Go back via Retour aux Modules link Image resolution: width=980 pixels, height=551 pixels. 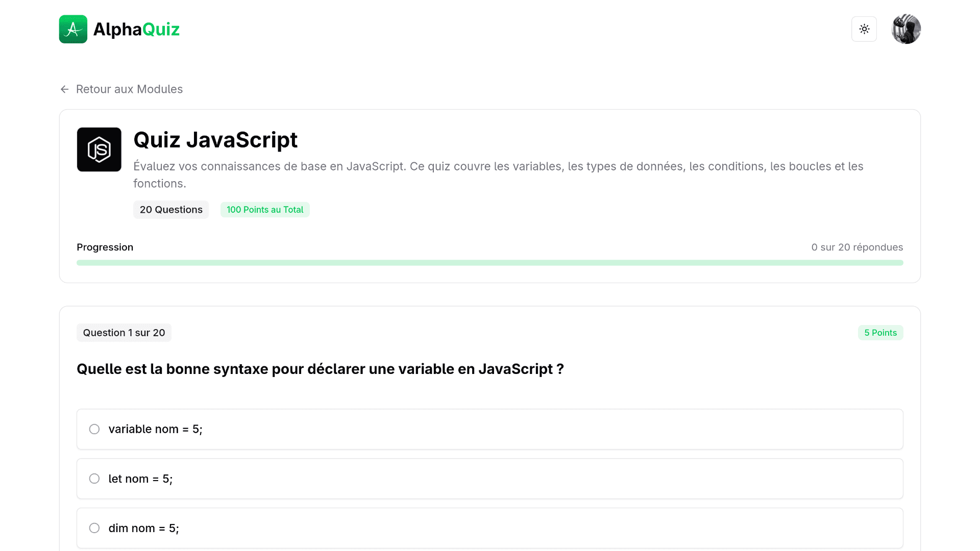point(121,89)
